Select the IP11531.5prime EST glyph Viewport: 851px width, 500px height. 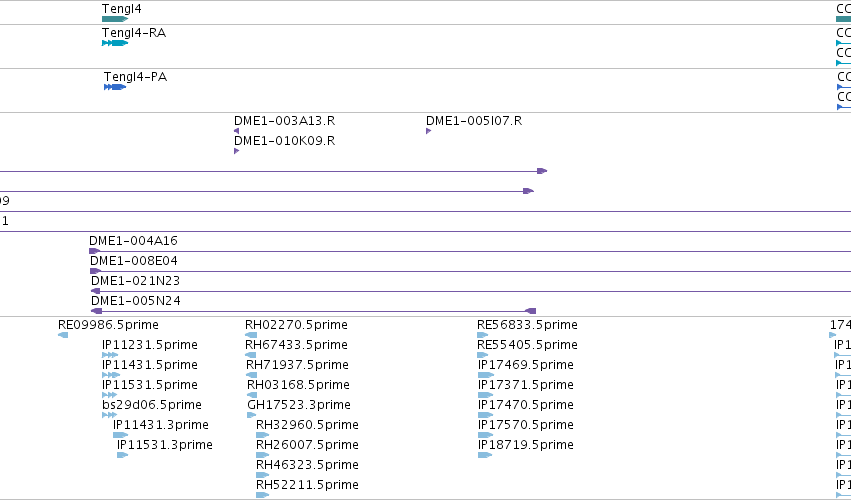coord(110,395)
